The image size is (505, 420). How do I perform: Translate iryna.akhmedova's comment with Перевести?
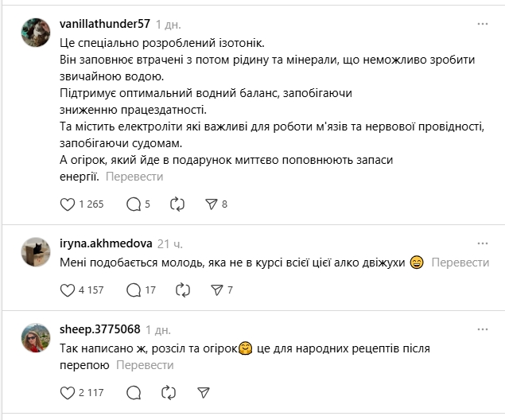pos(463,262)
